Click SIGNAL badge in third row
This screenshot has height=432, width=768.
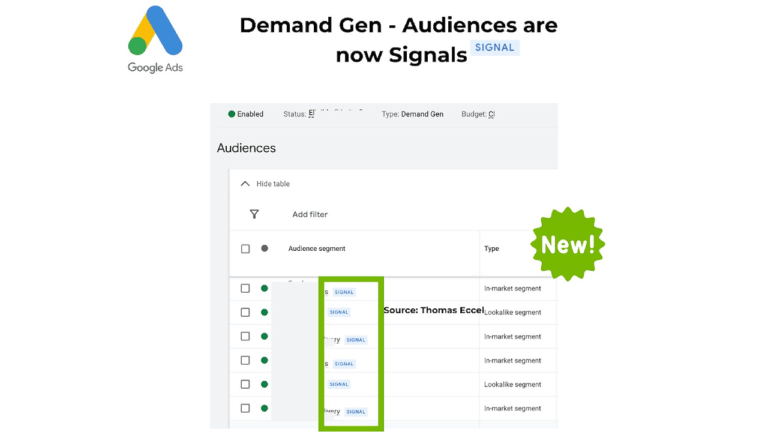[x=356, y=340]
